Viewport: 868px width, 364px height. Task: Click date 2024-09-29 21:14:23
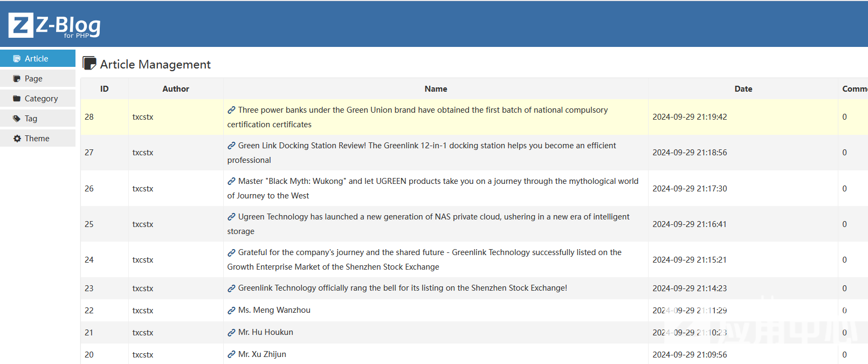[x=690, y=289]
